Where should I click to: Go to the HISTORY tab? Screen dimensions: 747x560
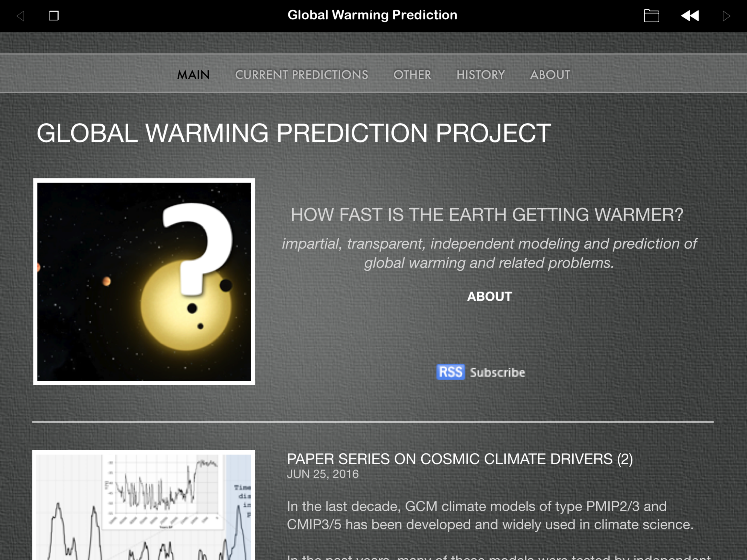[481, 75]
